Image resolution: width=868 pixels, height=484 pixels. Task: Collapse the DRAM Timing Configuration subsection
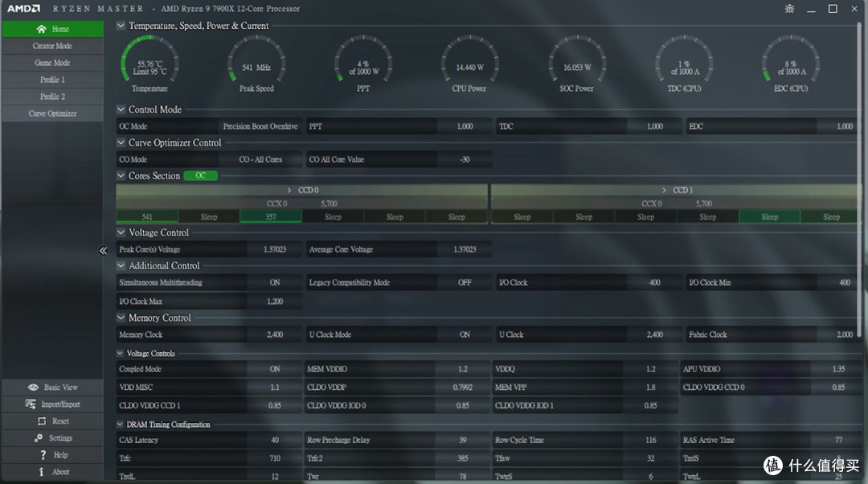120,425
